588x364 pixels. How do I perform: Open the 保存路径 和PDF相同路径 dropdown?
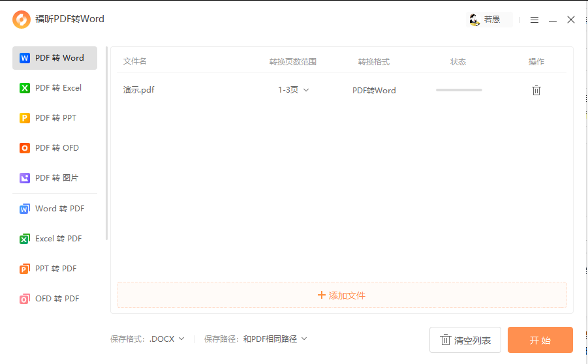click(x=275, y=339)
